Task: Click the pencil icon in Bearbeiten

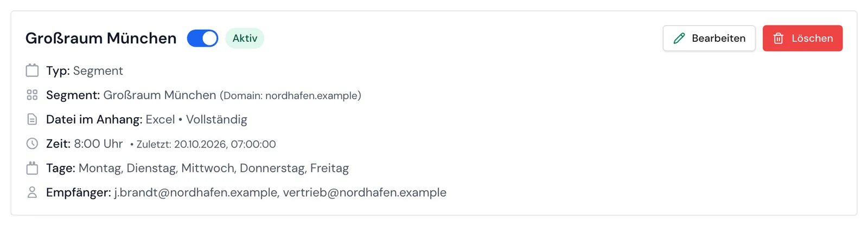Action: (x=679, y=38)
